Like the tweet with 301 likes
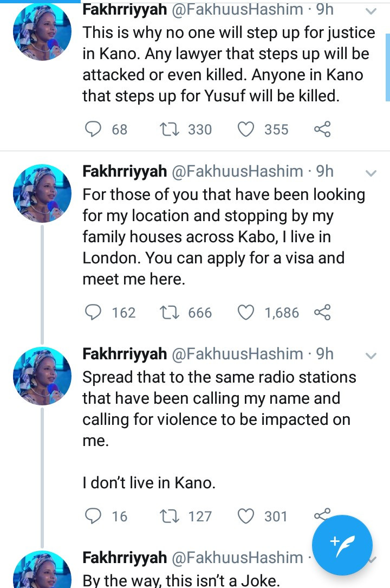390x588 pixels. [246, 516]
